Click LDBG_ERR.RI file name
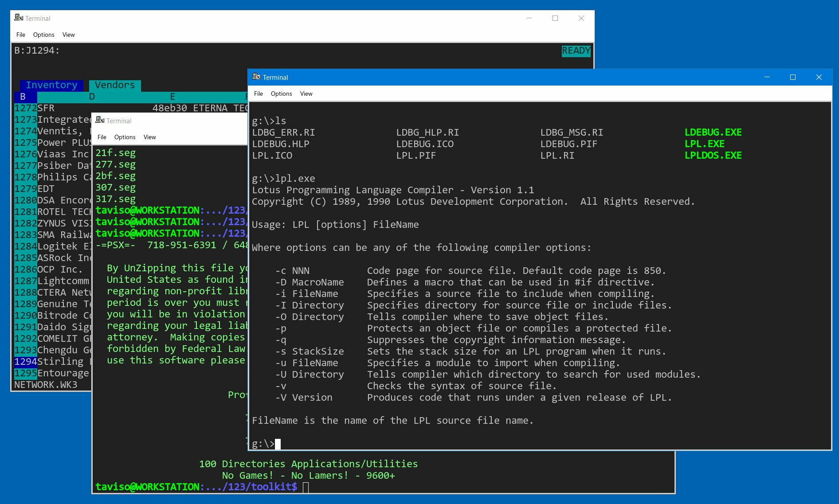The height and width of the screenshot is (504, 839). 283,132
